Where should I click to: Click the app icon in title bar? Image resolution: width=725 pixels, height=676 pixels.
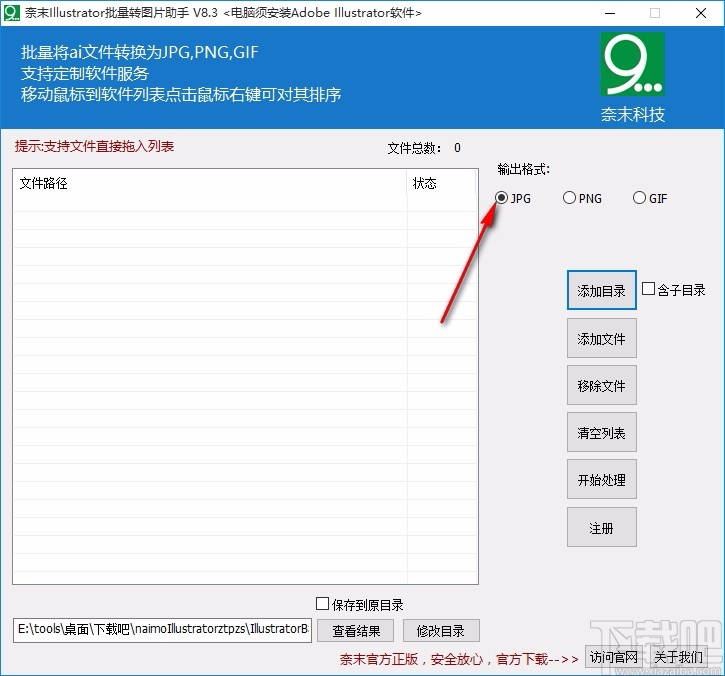pos(11,12)
